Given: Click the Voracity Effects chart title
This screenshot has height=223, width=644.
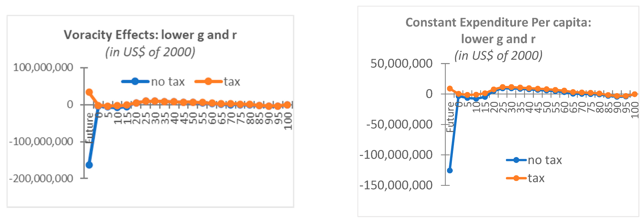Looking at the screenshot, I should click(x=150, y=35).
